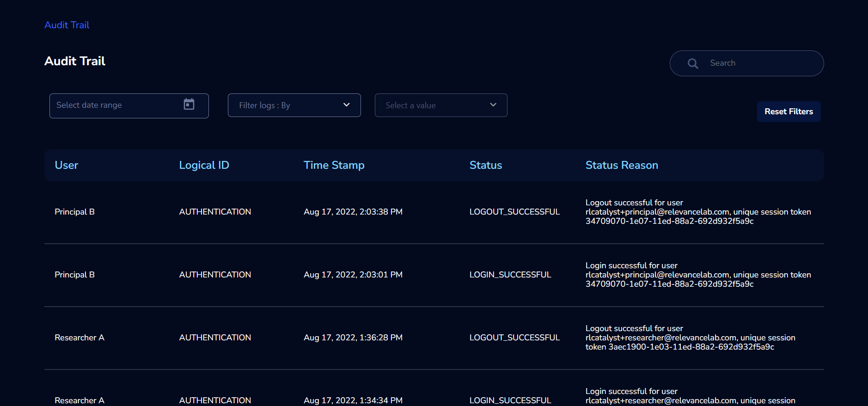Click the login status reason for the principal user

(x=698, y=275)
